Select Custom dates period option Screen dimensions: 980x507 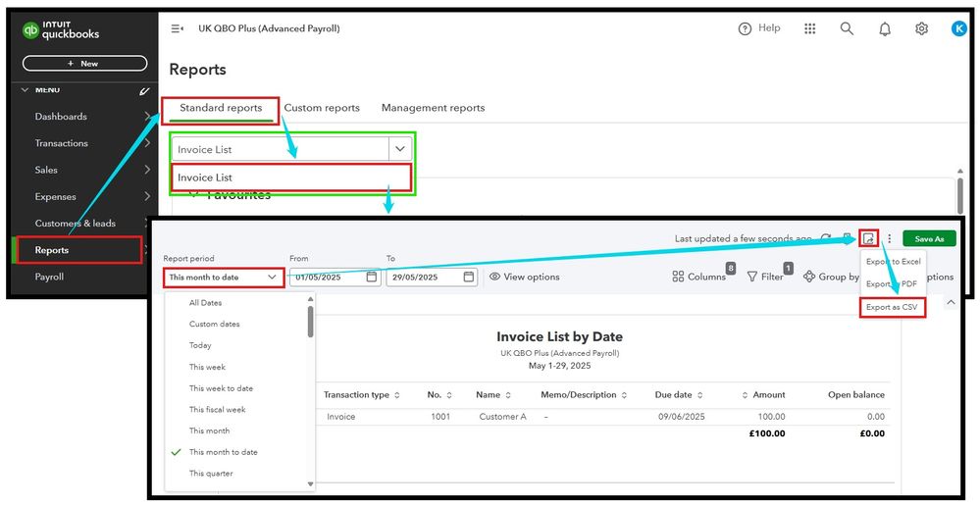click(x=215, y=324)
